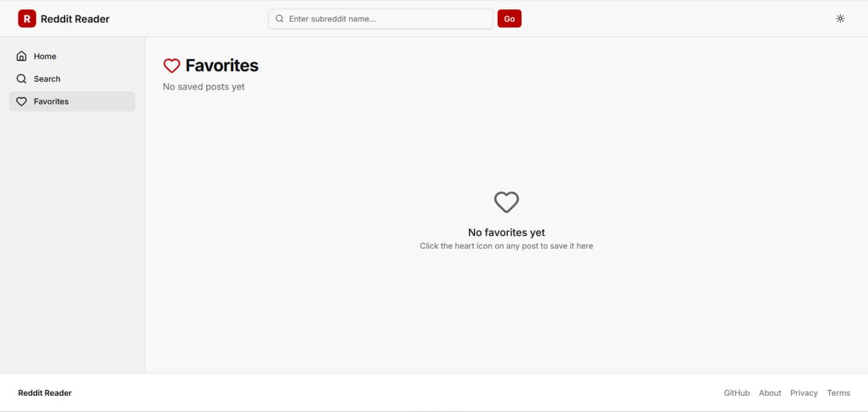This screenshot has width=868, height=412.
Task: Toggle the light/dark theme sun icon
Action: [840, 19]
